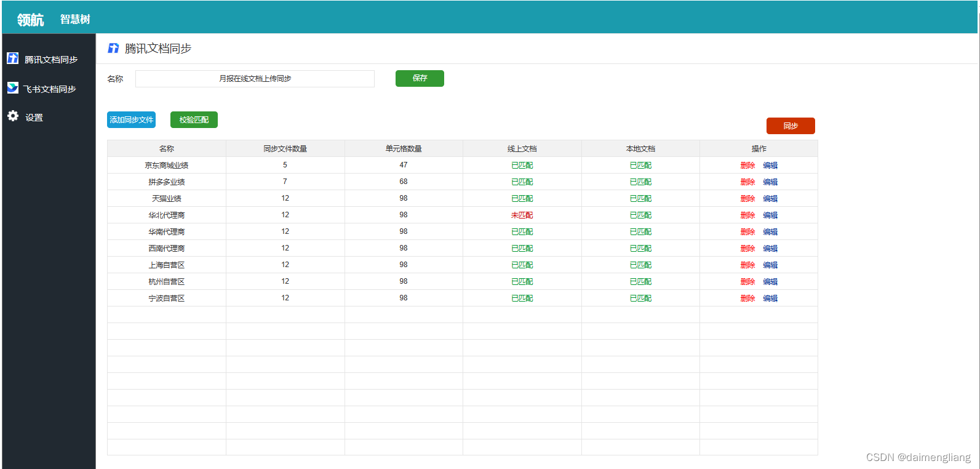Edit the 华北代理商 row
The image size is (980, 469).
pos(770,215)
